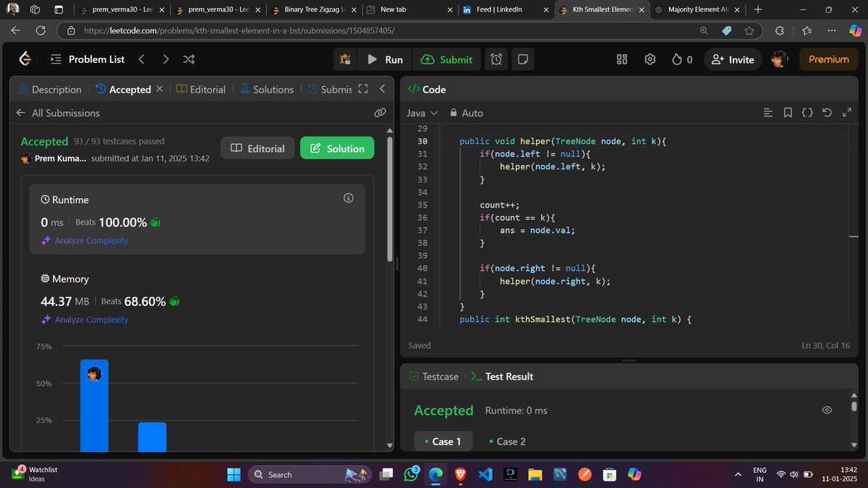Click the browser refresh button

click(x=41, y=30)
